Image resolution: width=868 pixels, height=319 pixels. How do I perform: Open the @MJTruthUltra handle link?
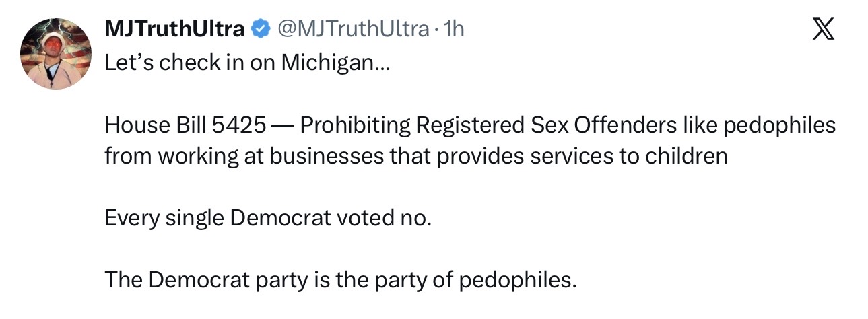tap(353, 29)
